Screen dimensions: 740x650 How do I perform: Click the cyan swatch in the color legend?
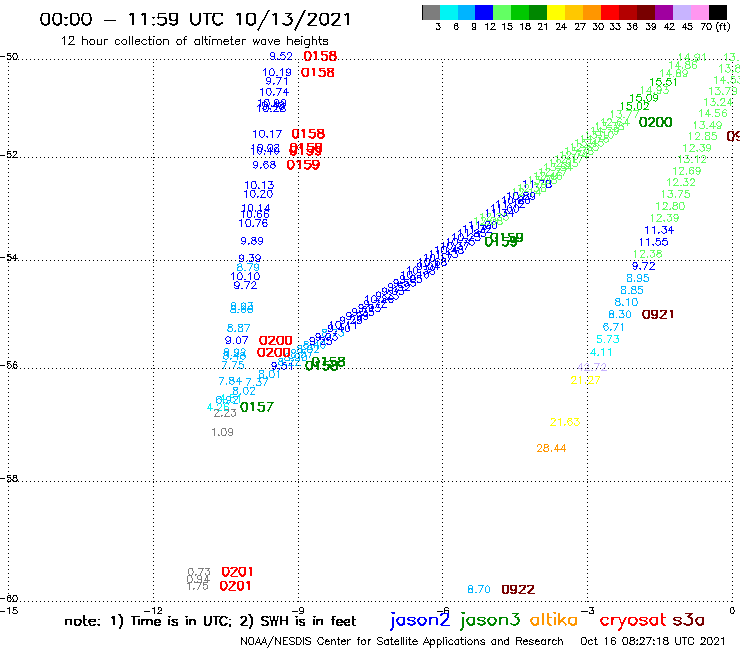[449, 12]
